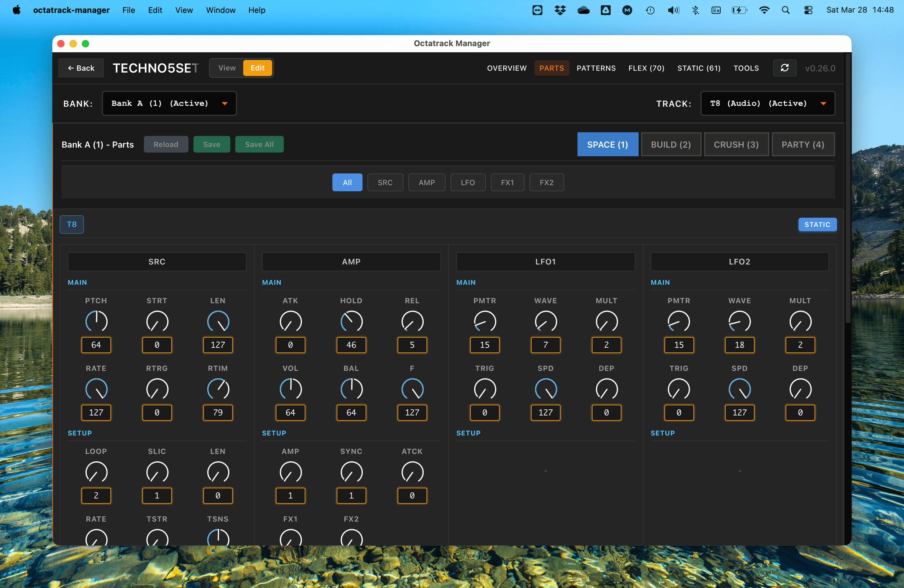The image size is (904, 588).
Task: Open the FLEX (70) tab
Action: coord(646,68)
